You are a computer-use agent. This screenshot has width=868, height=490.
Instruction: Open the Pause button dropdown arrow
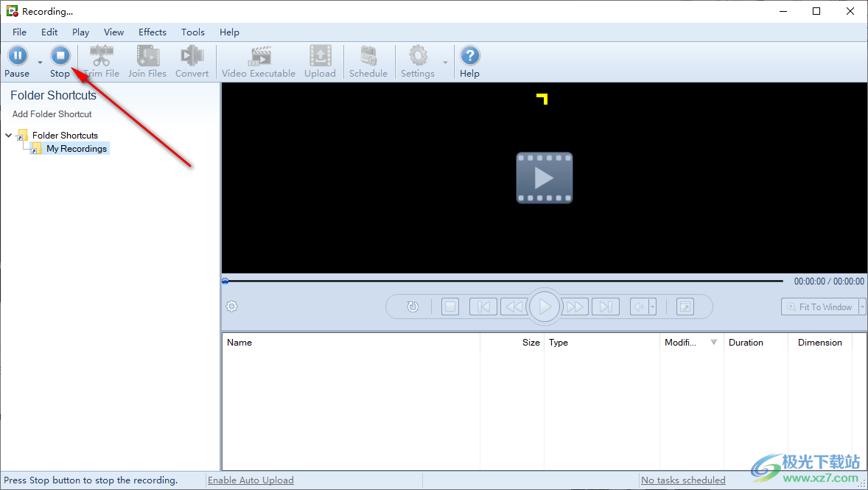[40, 60]
